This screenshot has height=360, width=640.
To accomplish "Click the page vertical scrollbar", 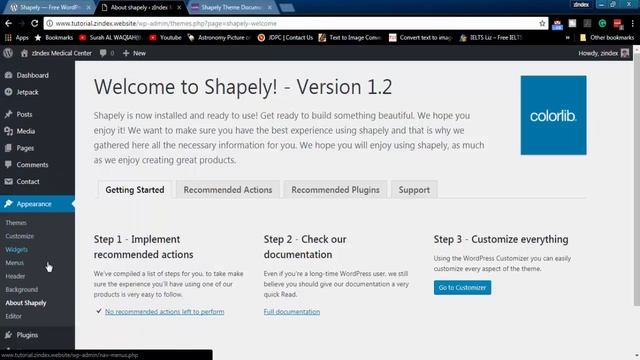I will tap(636, 180).
